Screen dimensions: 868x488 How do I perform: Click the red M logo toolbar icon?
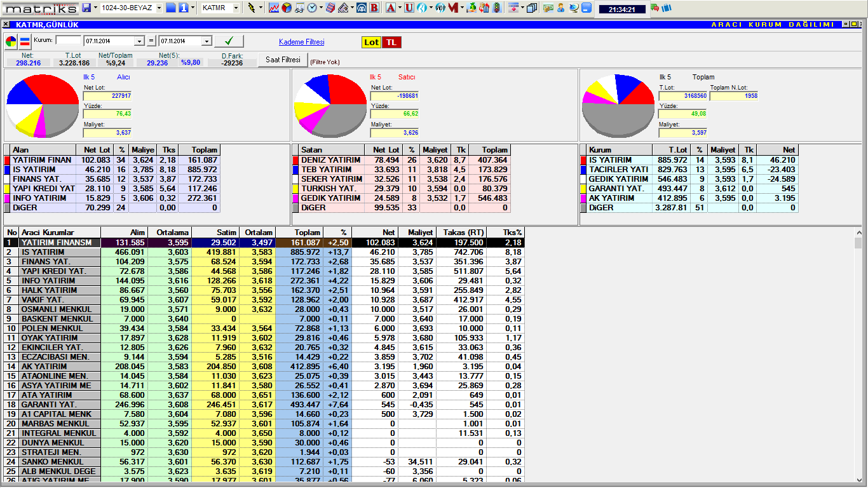click(x=452, y=8)
